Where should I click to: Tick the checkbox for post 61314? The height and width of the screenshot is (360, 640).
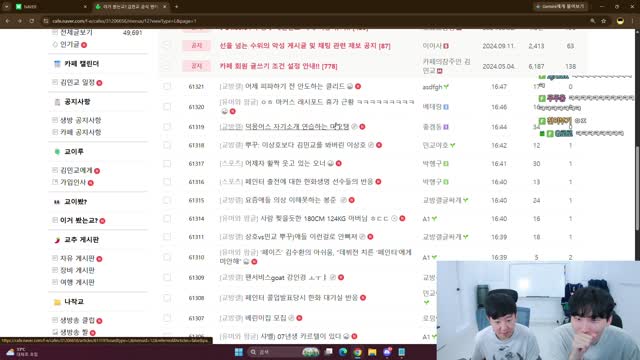click(x=167, y=219)
